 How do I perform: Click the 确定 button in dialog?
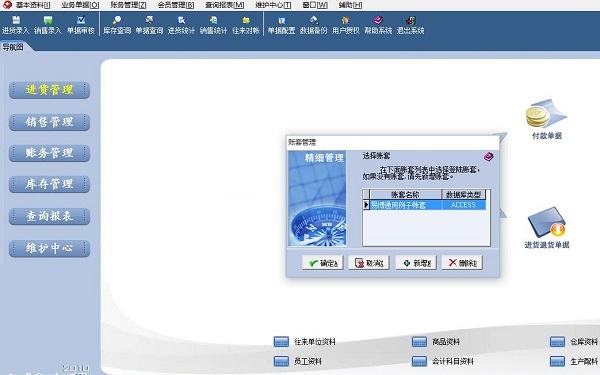(323, 263)
